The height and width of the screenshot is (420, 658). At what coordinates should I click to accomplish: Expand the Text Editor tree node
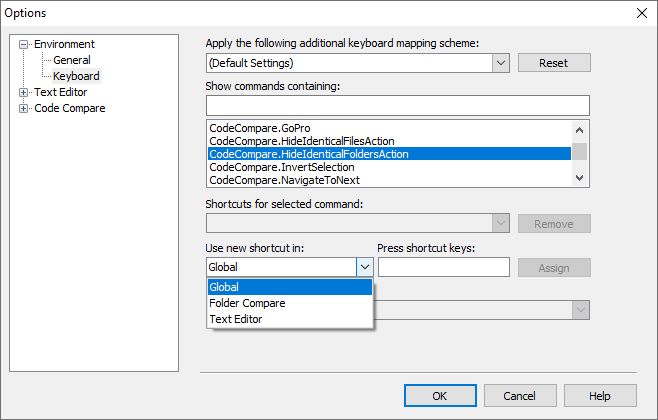coord(24,92)
